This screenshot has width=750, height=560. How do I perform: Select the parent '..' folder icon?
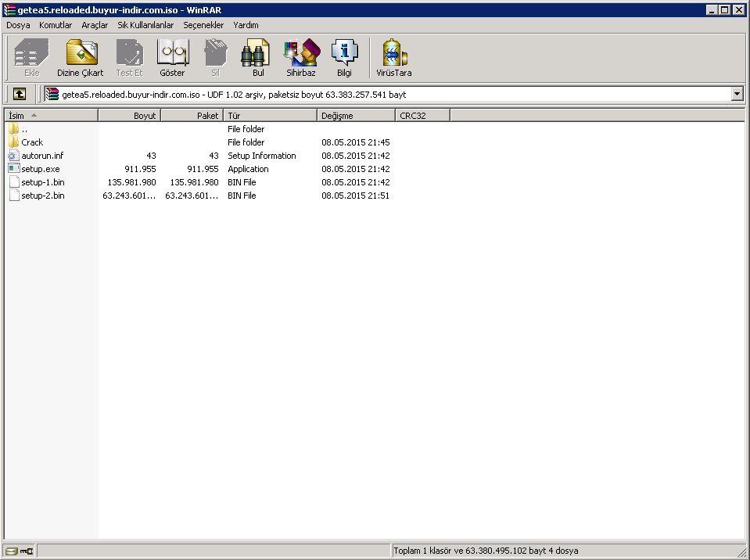pyautogui.click(x=14, y=128)
